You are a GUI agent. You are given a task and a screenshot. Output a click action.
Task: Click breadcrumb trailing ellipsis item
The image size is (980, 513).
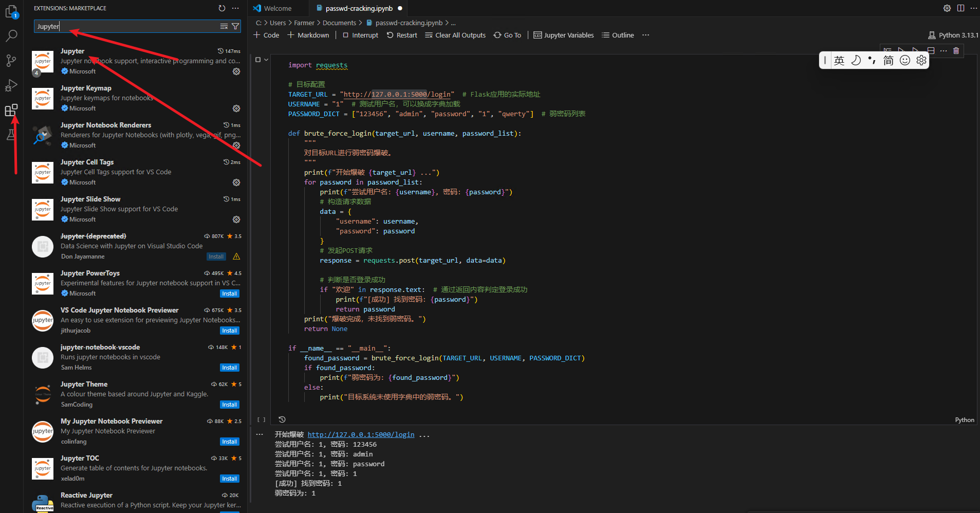tap(453, 23)
